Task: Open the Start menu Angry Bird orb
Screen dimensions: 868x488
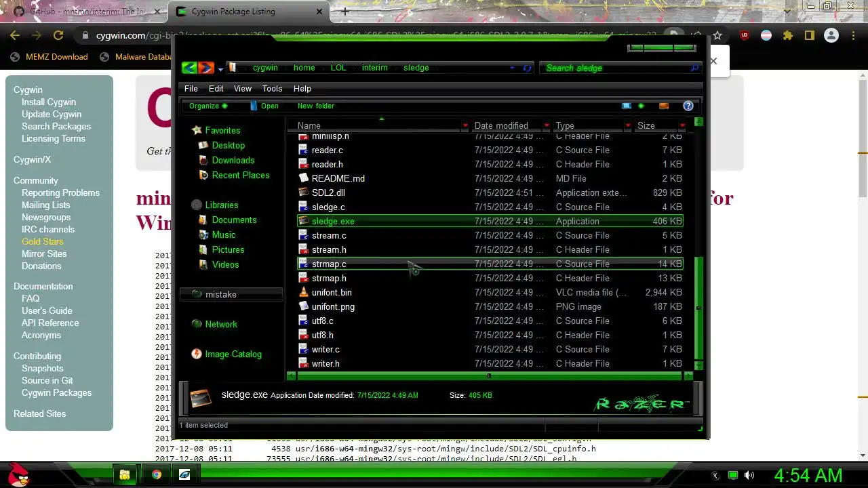Action: pos(18,474)
